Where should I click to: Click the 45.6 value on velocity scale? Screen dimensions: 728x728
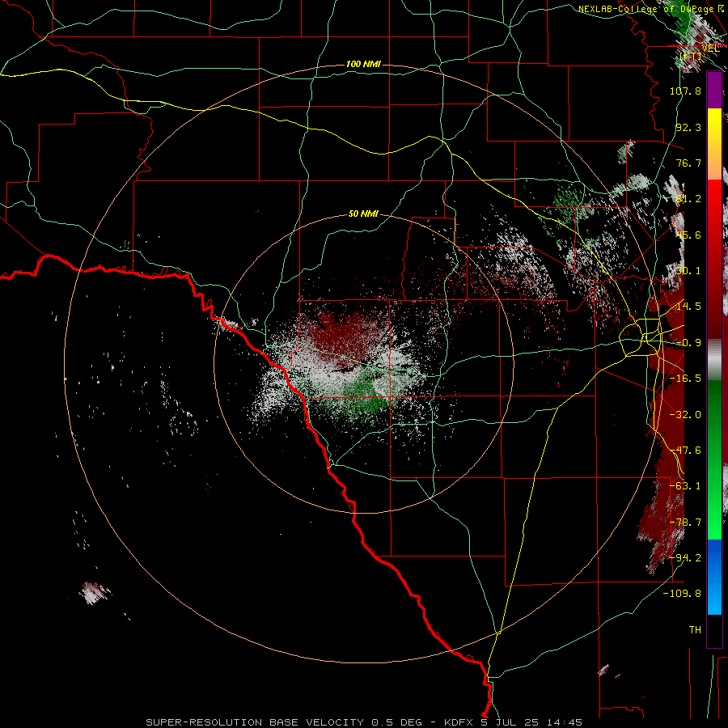click(x=688, y=235)
